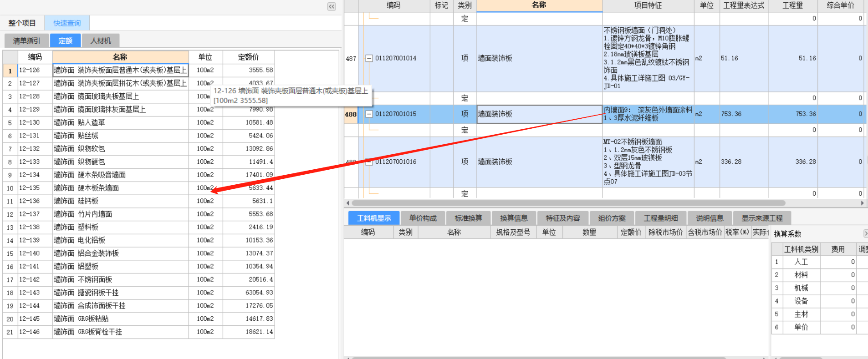Select 墙饰面 织物硬包 row
The width and height of the screenshot is (868, 359).
coord(138,162)
